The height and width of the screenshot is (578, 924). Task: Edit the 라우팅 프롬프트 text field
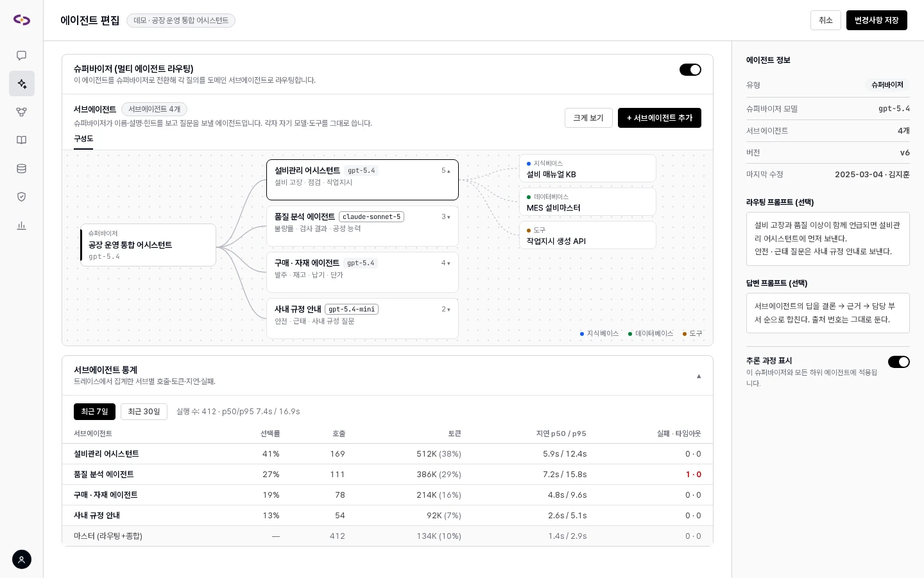tap(828, 239)
